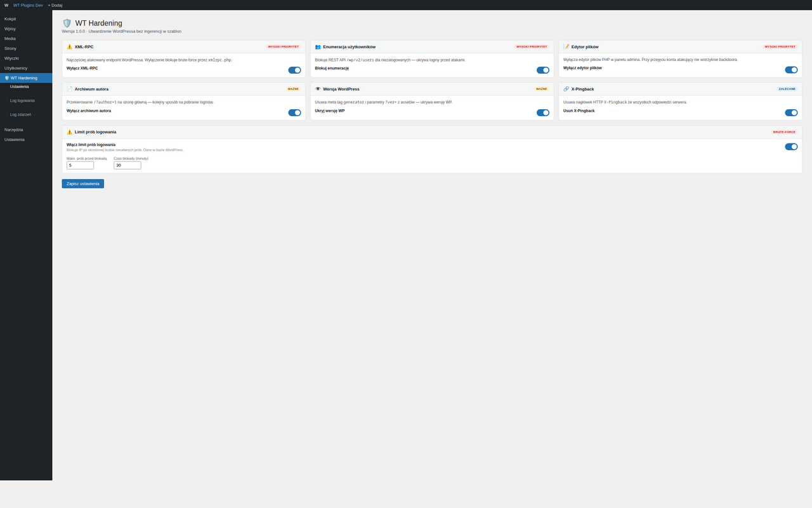Click the Czas blokady (minuty) field
The image size is (812, 508).
coord(128,165)
